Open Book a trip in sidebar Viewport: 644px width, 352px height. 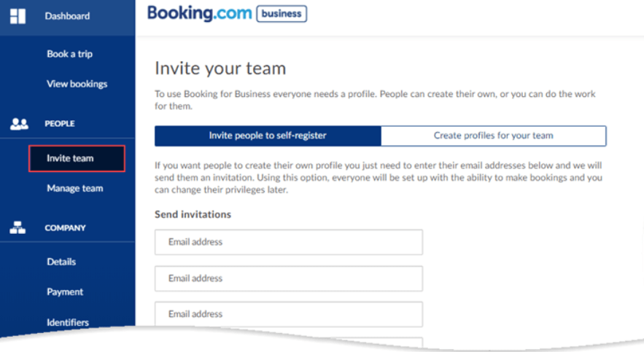[69, 54]
